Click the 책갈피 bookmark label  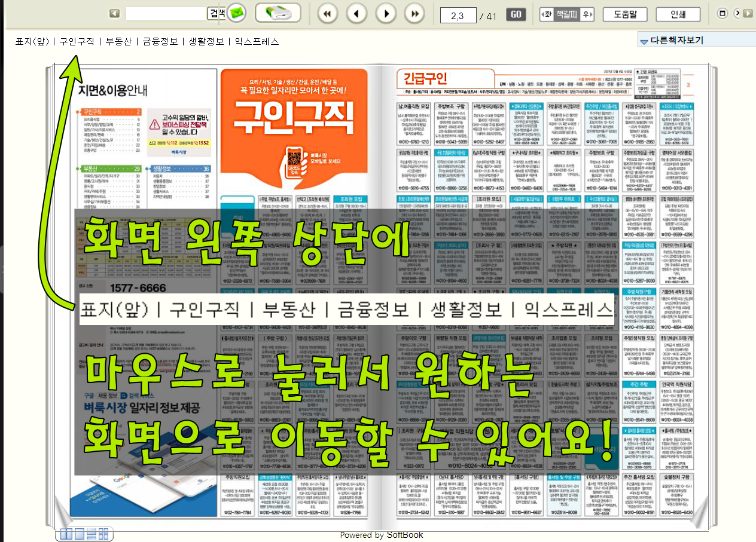coord(567,14)
